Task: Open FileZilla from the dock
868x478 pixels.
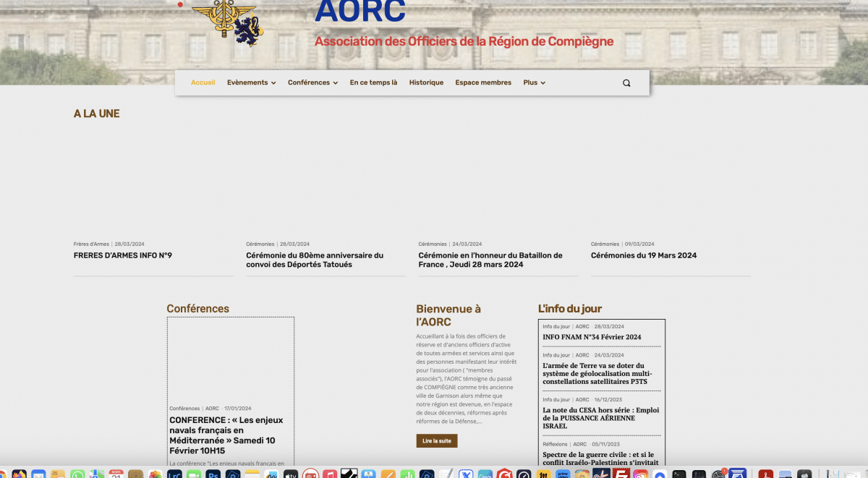Action: [621, 474]
